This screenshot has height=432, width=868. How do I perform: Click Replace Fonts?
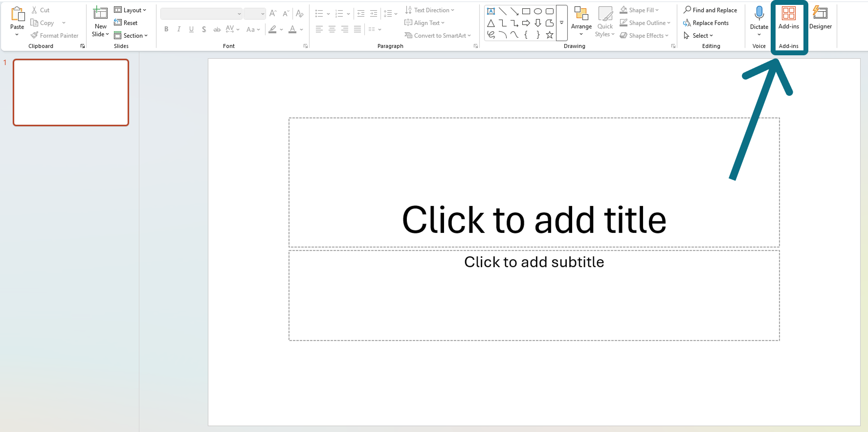[706, 23]
